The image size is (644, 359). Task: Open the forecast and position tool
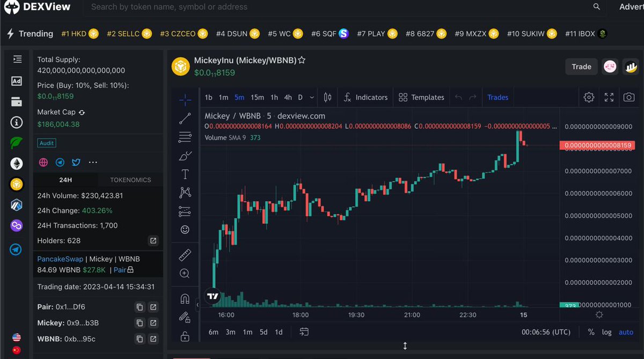[185, 211]
